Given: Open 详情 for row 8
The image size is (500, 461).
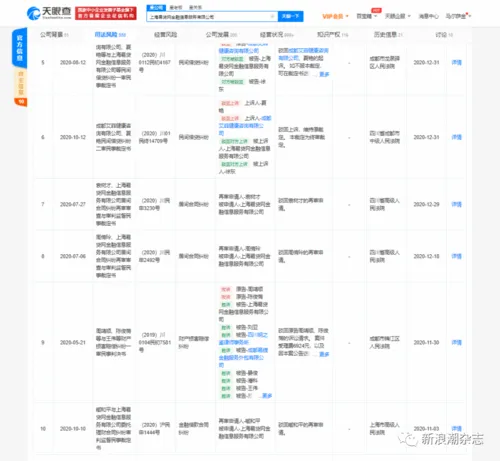Looking at the screenshot, I should point(456,256).
